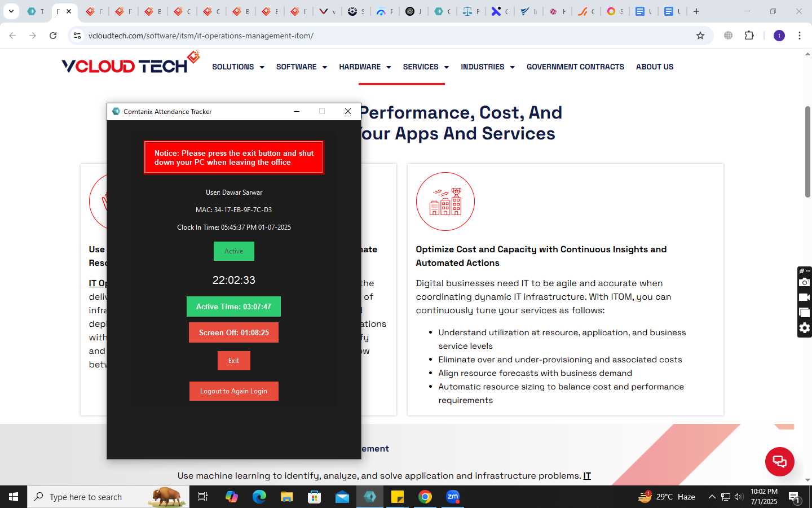The width and height of the screenshot is (812, 508).
Task: Go back to the previous page
Action: point(12,36)
